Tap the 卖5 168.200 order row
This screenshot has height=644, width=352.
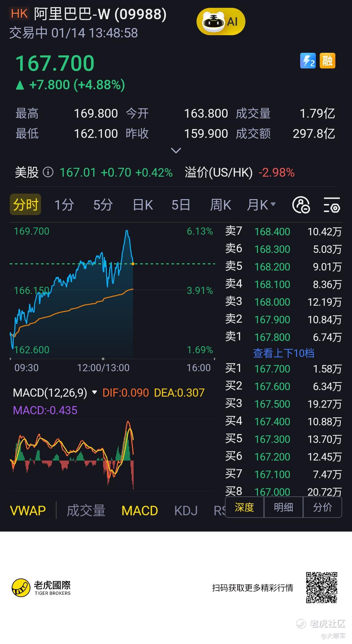tap(283, 267)
